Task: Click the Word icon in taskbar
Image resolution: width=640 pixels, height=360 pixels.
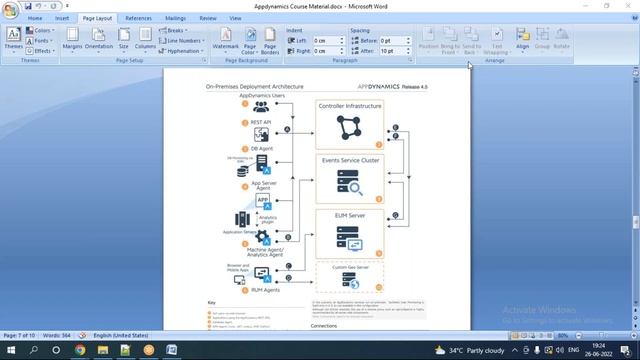Action: [171, 350]
